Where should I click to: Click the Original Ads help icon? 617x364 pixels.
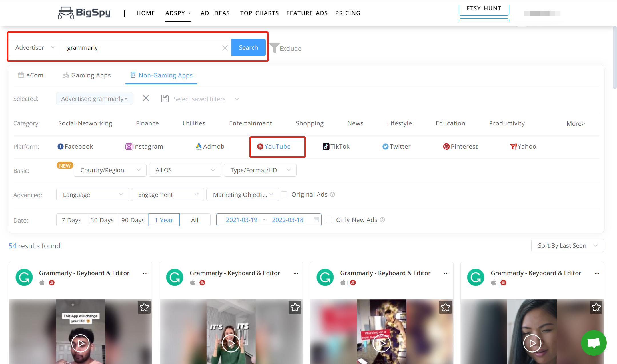click(332, 194)
